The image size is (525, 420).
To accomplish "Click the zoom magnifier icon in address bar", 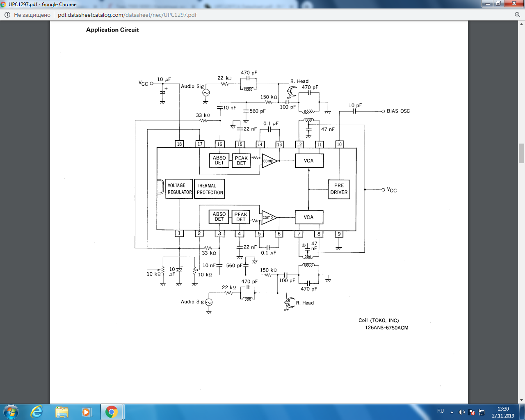I will tap(517, 15).
